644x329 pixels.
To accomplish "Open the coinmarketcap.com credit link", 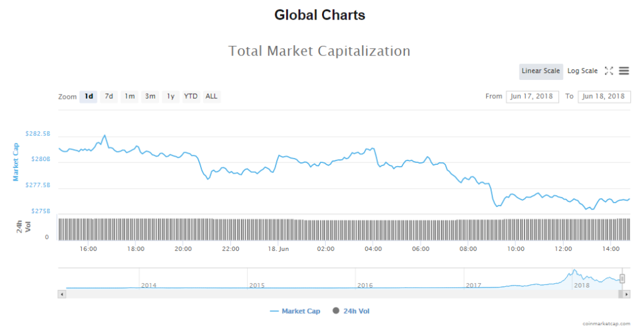I will [606, 323].
